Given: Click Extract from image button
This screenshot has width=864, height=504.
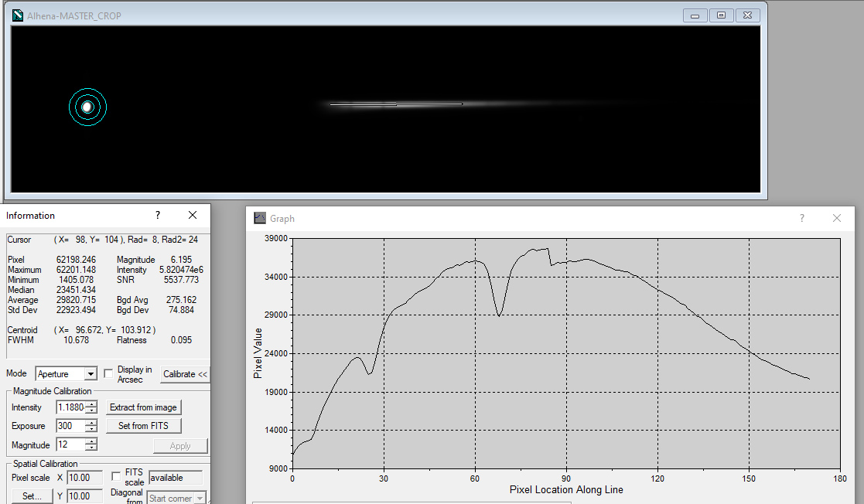Looking at the screenshot, I should tap(143, 407).
